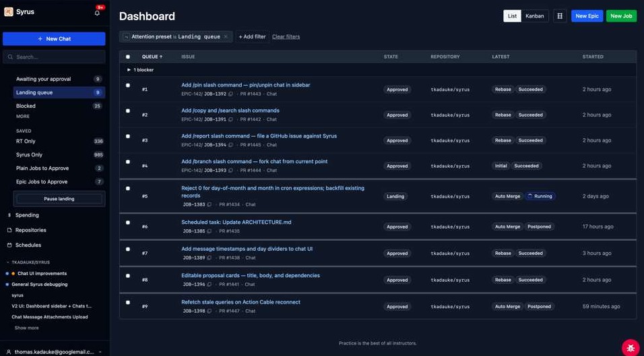Switch to List view
The height and width of the screenshot is (356, 644).
coord(512,16)
